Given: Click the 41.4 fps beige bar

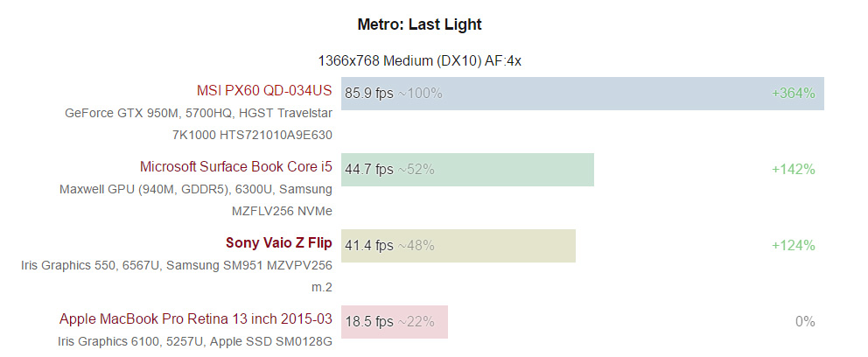Looking at the screenshot, I should [458, 245].
